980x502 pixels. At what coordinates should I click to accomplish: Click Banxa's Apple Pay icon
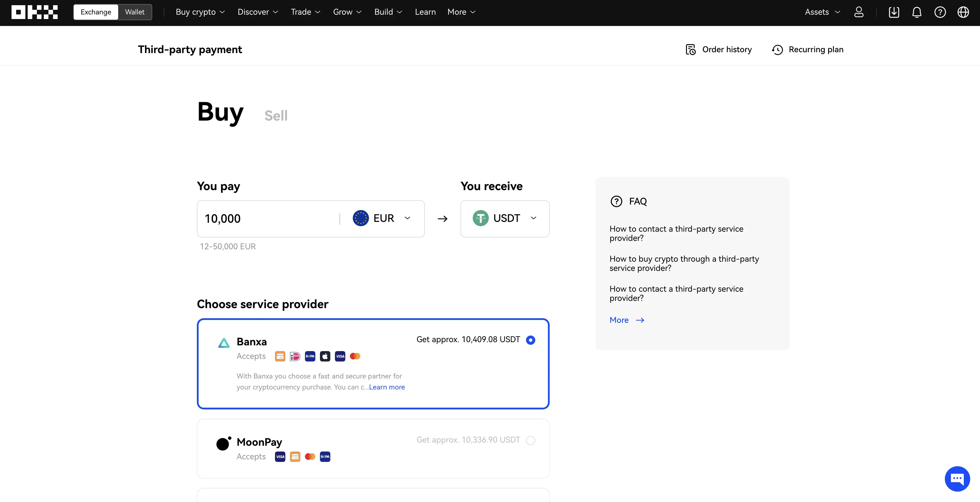pyautogui.click(x=325, y=356)
